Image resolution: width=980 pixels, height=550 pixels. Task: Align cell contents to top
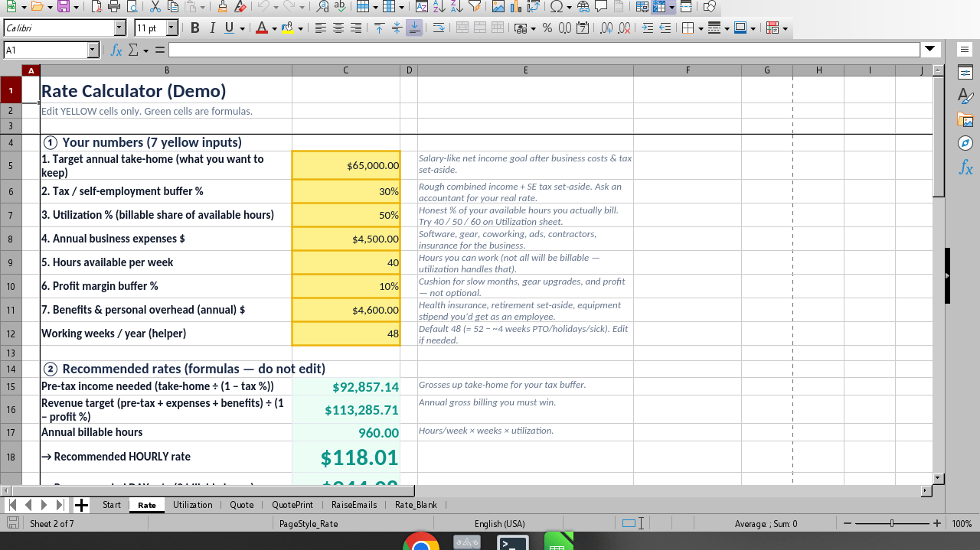[380, 28]
